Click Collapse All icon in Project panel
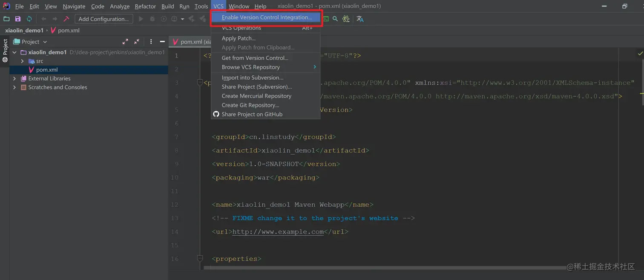Viewport: 644px width, 280px height. [137, 42]
